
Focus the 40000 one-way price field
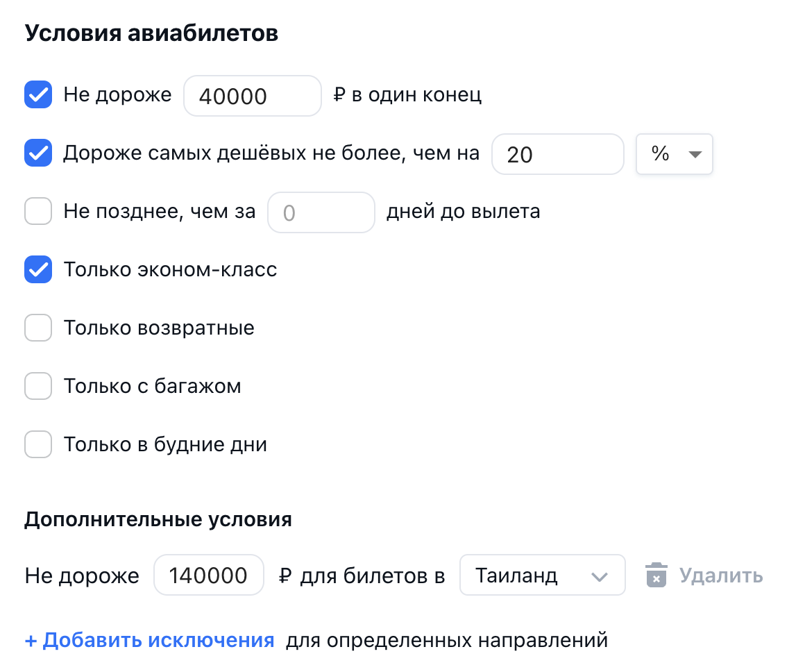[253, 96]
